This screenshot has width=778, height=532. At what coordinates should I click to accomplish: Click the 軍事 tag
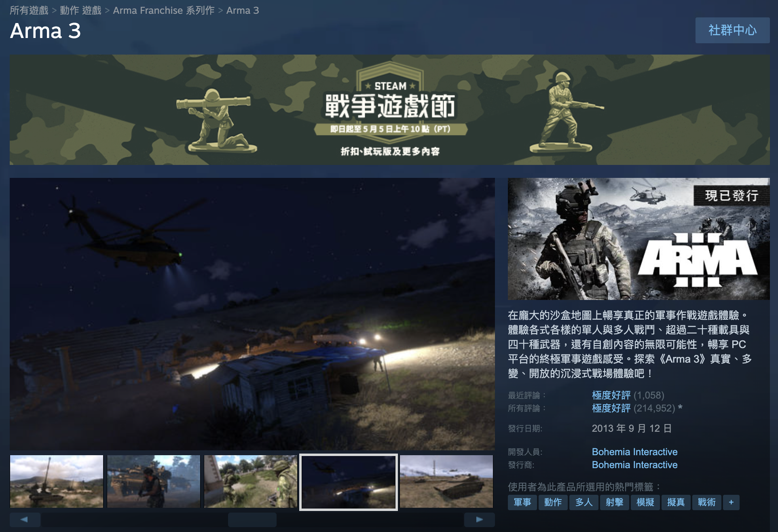(x=522, y=502)
